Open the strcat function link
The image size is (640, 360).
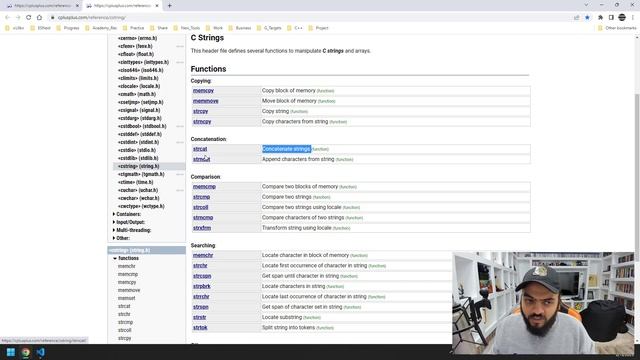[x=200, y=149]
